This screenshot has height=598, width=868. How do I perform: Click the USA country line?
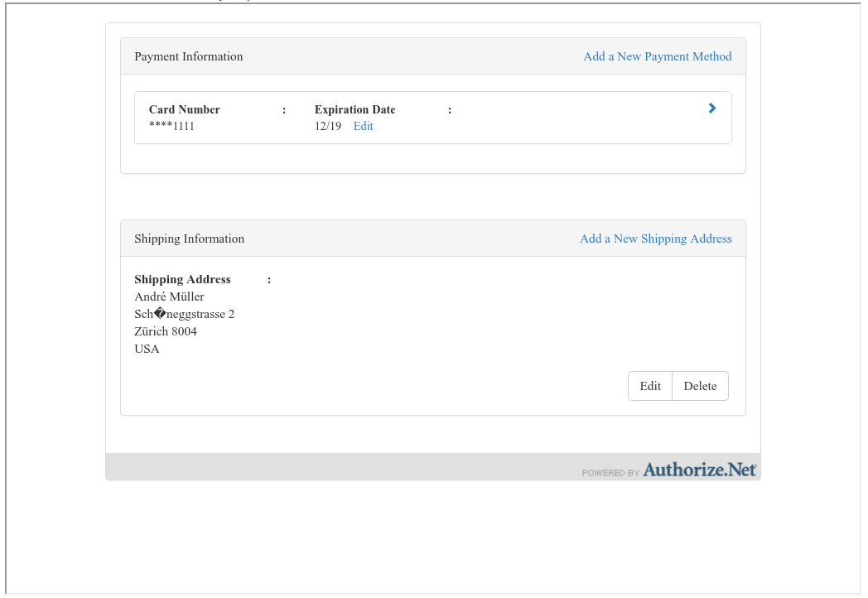pos(147,349)
